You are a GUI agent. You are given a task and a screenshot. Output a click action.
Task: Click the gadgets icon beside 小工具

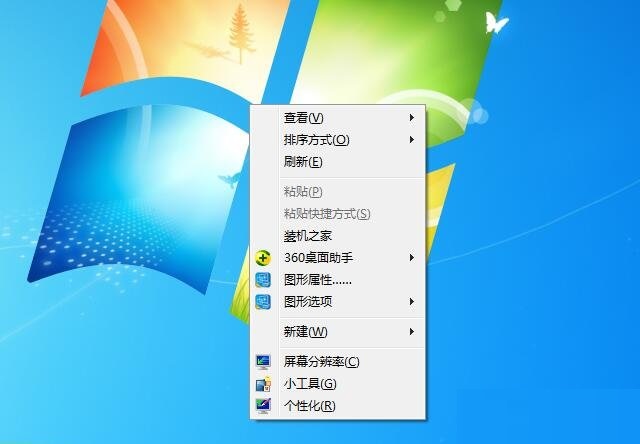263,384
